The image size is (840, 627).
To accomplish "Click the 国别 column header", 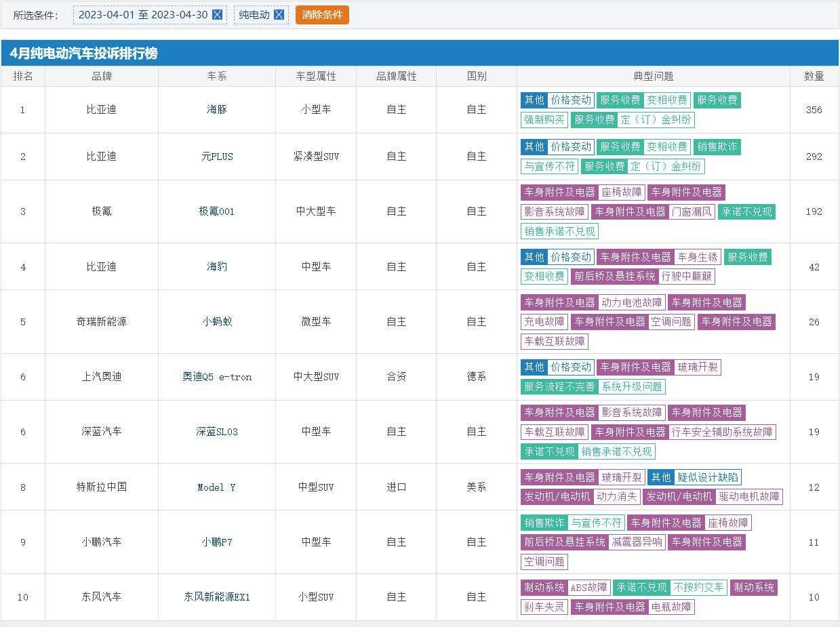I will pyautogui.click(x=477, y=77).
